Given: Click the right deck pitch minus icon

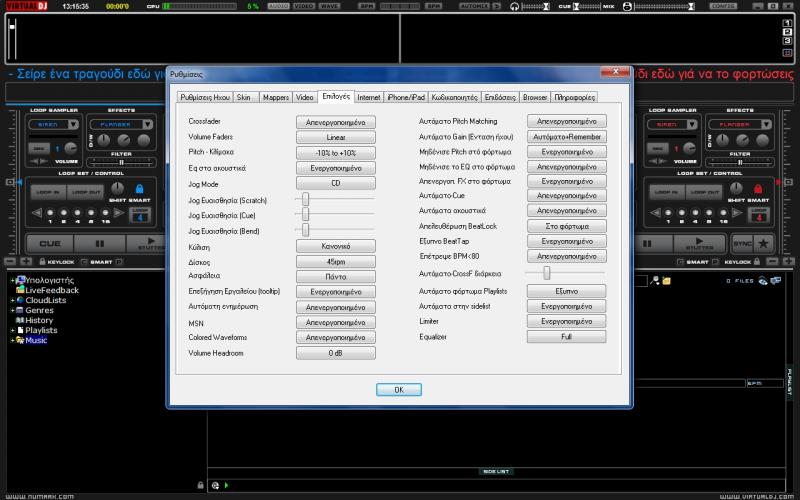Looking at the screenshot, I should [773, 262].
